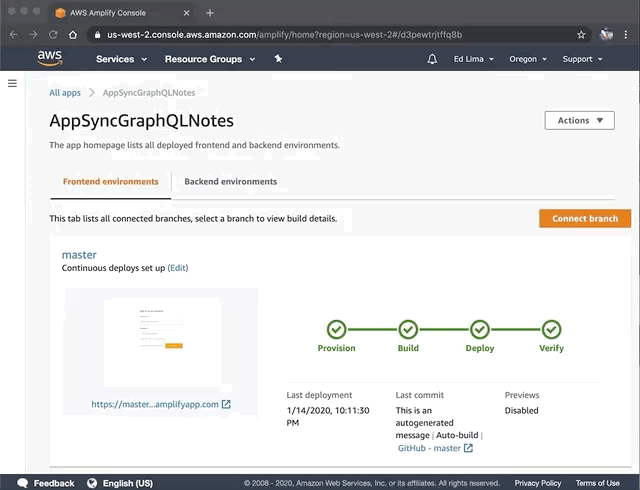Viewport: 640px width, 490px height.
Task: Click the Build step checkmark
Action: 408,329
